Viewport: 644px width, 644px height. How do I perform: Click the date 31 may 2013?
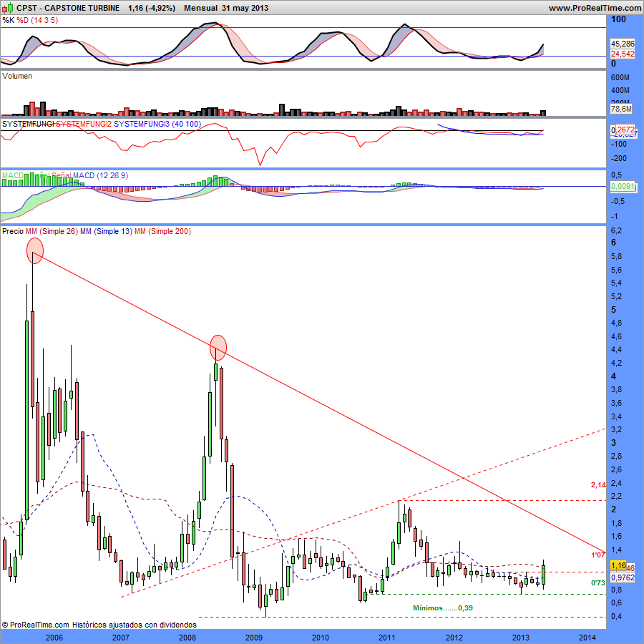pos(245,8)
